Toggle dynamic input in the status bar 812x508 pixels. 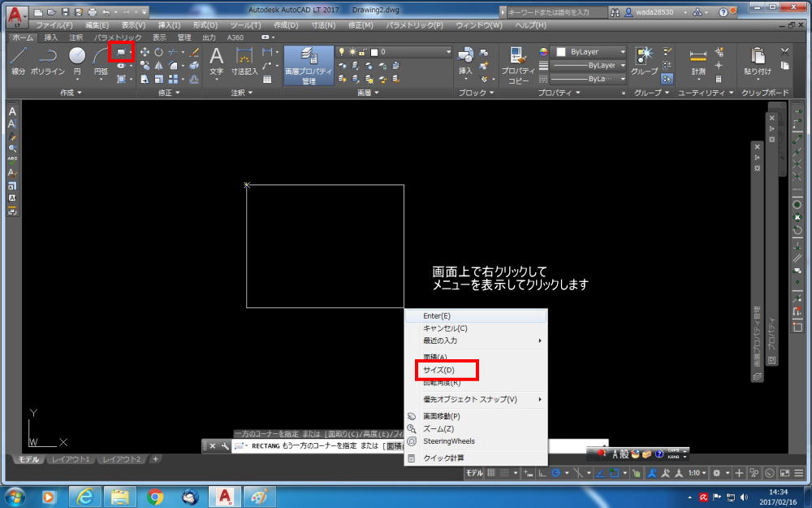pyautogui.click(x=528, y=473)
